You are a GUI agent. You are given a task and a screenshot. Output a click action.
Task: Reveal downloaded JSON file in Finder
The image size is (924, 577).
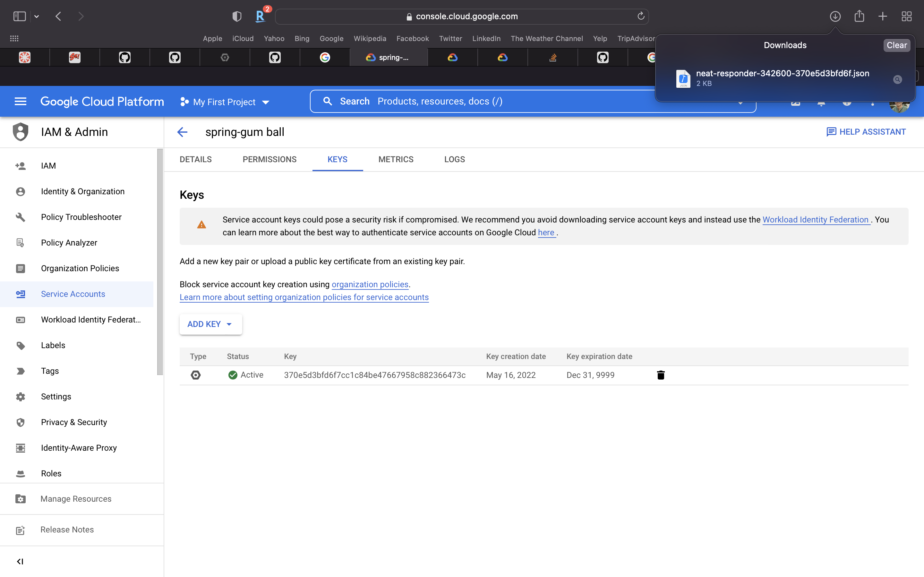(x=897, y=79)
